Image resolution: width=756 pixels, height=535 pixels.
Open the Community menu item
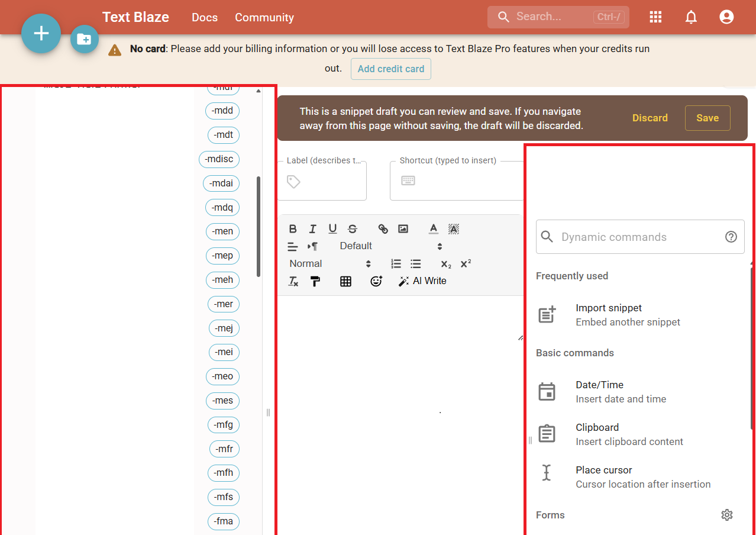264,17
